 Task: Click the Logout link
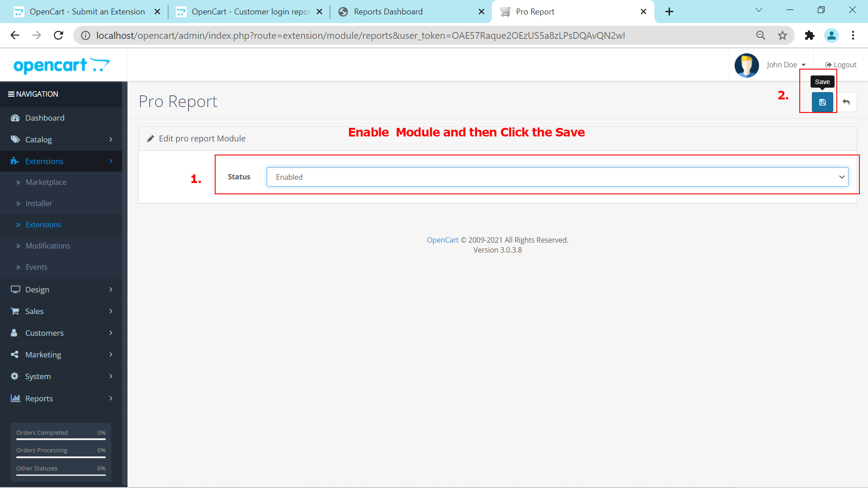[841, 65]
